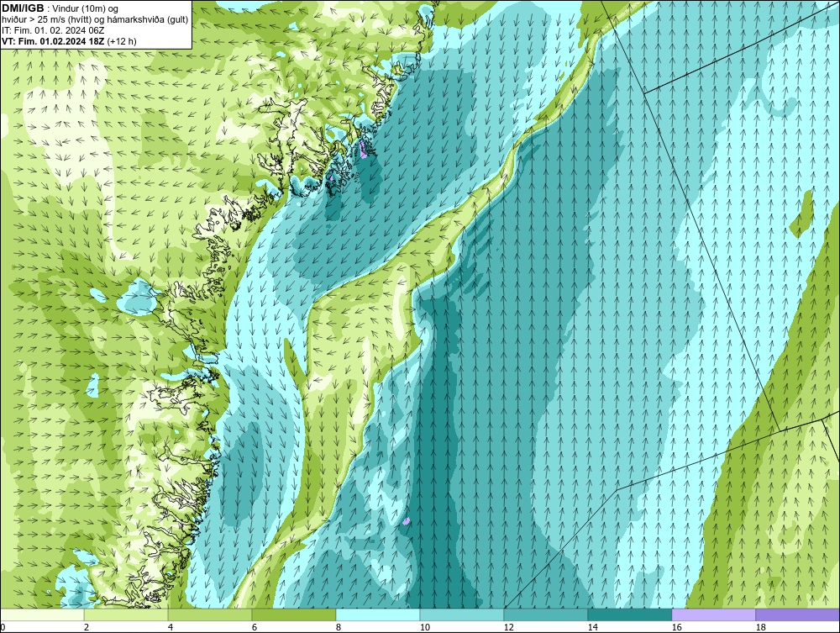Click the legend scale label '4'
The width and height of the screenshot is (840, 633).
(171, 627)
